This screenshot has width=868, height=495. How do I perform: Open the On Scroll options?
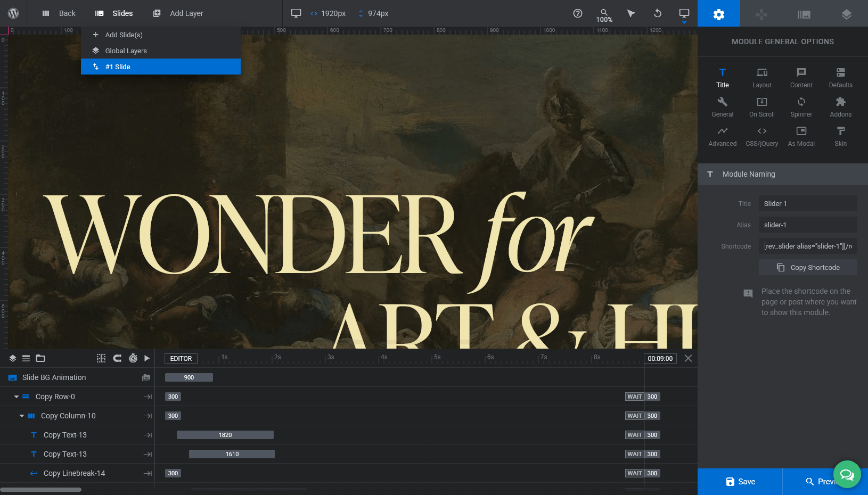(762, 107)
